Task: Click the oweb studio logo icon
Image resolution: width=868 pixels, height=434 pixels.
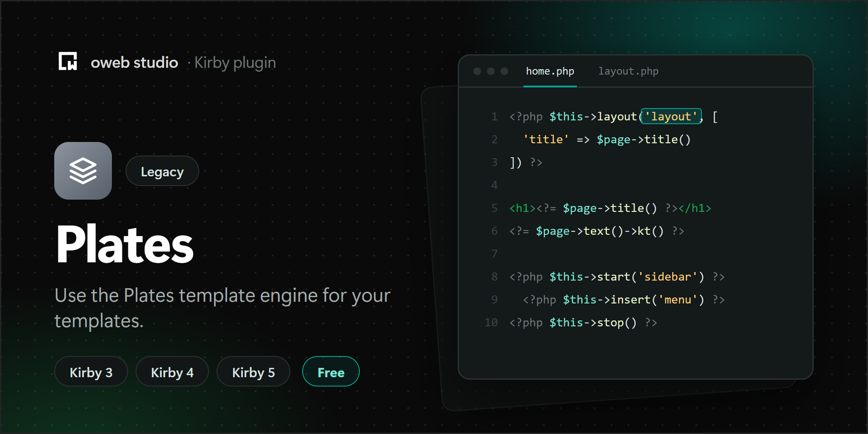Action: [x=68, y=61]
